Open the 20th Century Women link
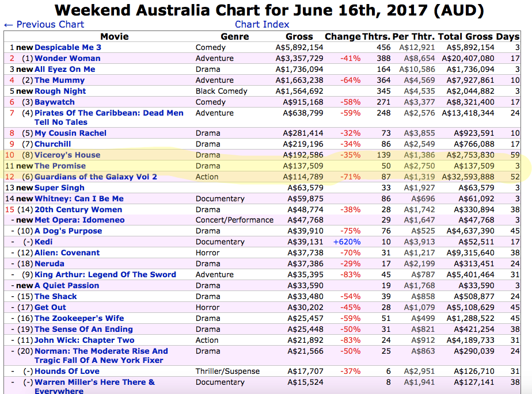 point(78,209)
